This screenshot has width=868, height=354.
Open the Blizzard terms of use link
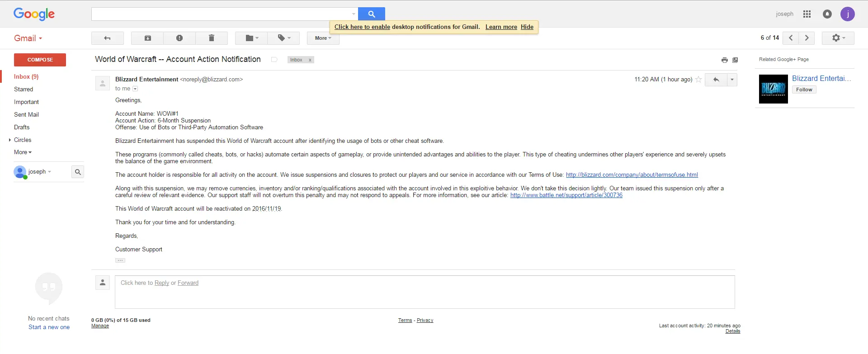point(632,175)
